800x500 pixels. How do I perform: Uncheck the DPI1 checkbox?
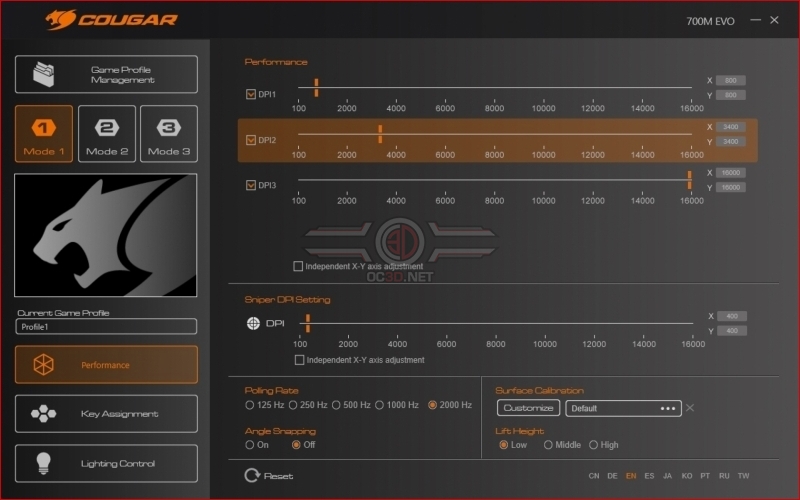pos(251,94)
